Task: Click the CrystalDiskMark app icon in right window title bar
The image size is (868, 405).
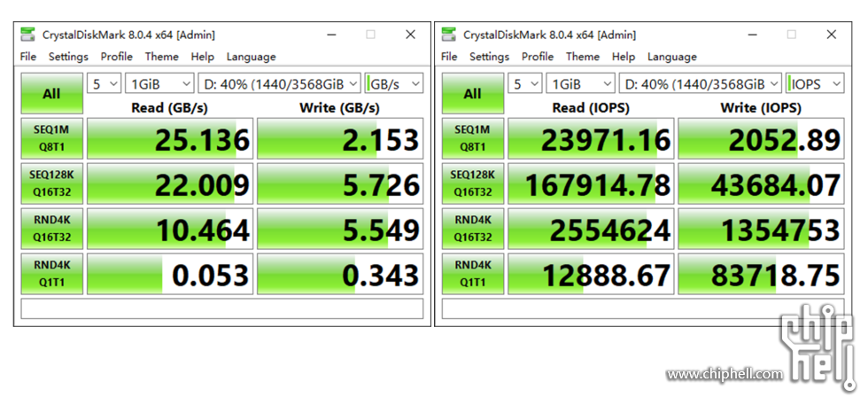Action: point(448,35)
